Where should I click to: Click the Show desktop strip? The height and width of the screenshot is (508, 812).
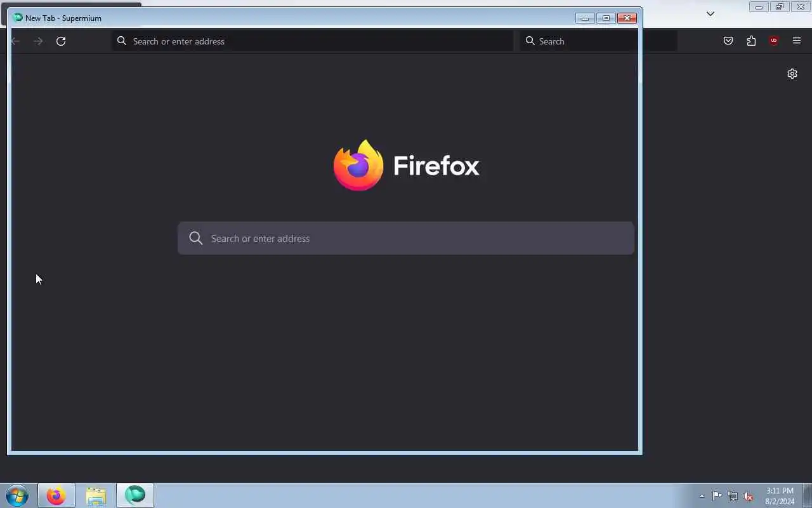pos(807,495)
